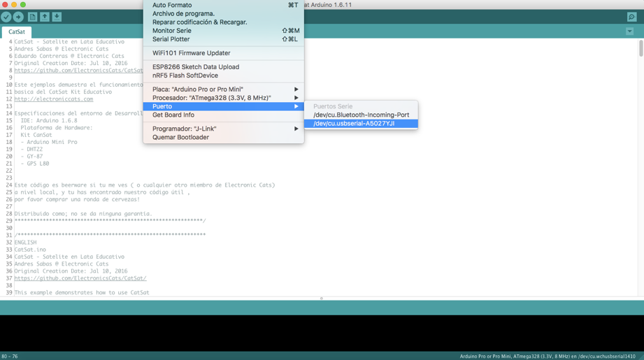The width and height of the screenshot is (644, 360).
Task: Open the tab options dropdown arrow
Action: (629, 31)
